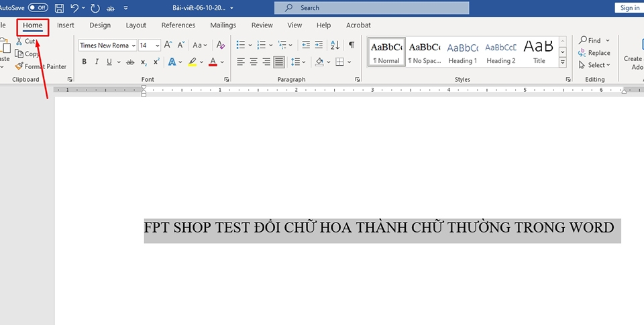Viewport: 644px width, 325px height.
Task: Click the Cut scissors icon
Action: (x=19, y=41)
